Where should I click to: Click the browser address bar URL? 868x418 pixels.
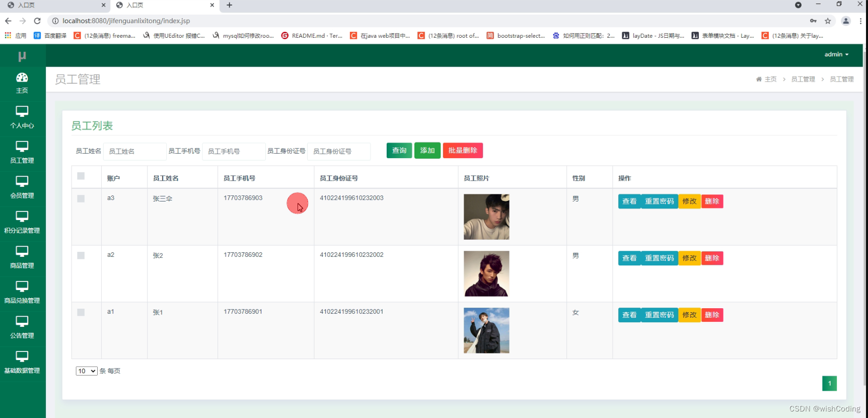click(x=126, y=21)
